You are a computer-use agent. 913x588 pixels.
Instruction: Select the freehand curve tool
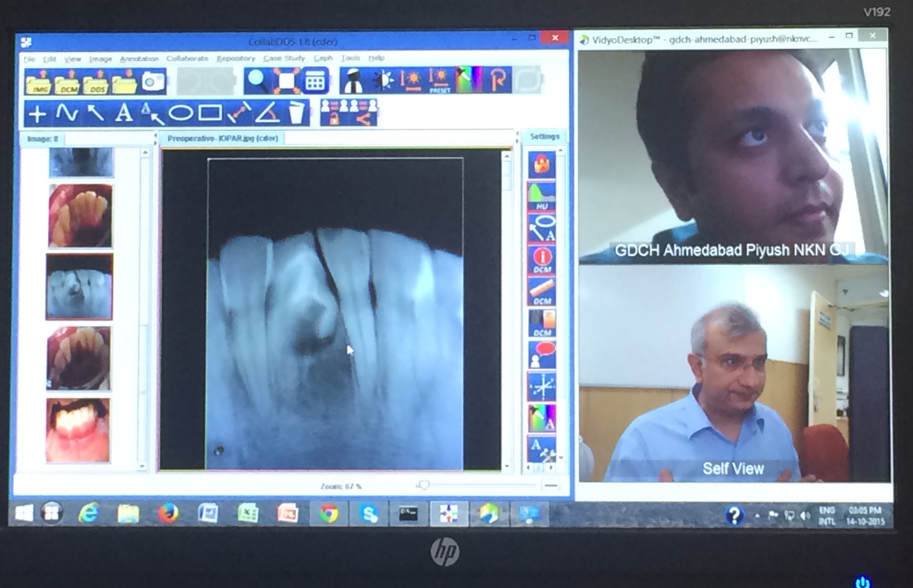coord(67,114)
